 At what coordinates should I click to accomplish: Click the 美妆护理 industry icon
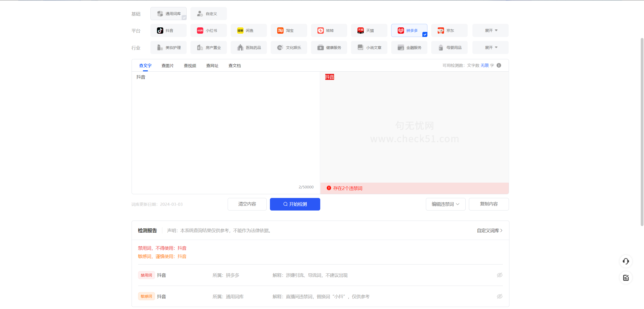(160, 47)
